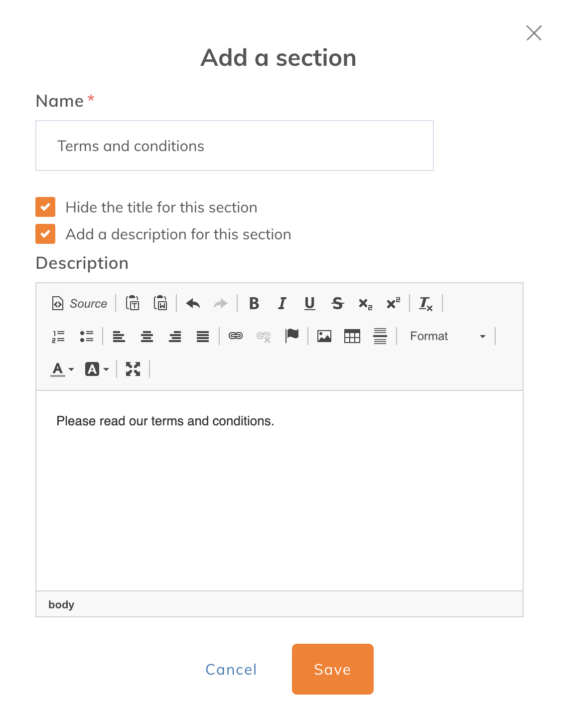This screenshot has width=561, height=728.
Task: Center align the text
Action: coord(147,336)
